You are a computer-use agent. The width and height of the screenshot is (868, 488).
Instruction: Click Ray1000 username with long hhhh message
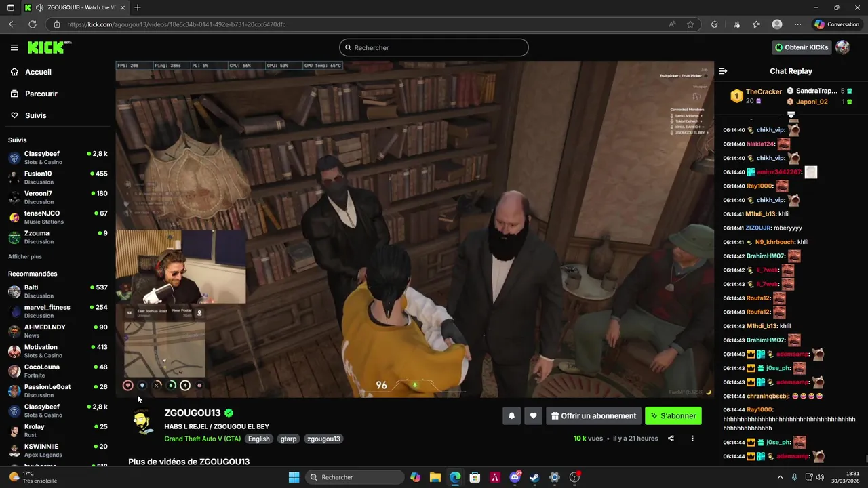point(759,410)
